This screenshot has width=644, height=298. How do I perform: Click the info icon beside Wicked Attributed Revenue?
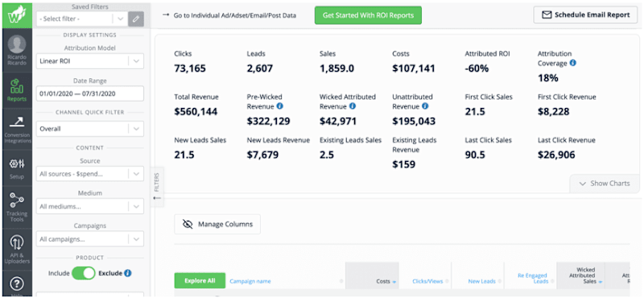pos(353,106)
